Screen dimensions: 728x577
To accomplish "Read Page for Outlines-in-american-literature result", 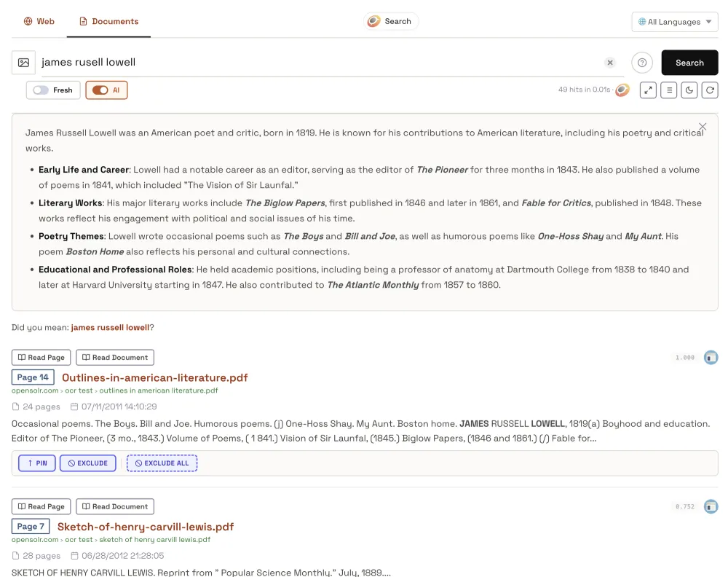I will [41, 357].
